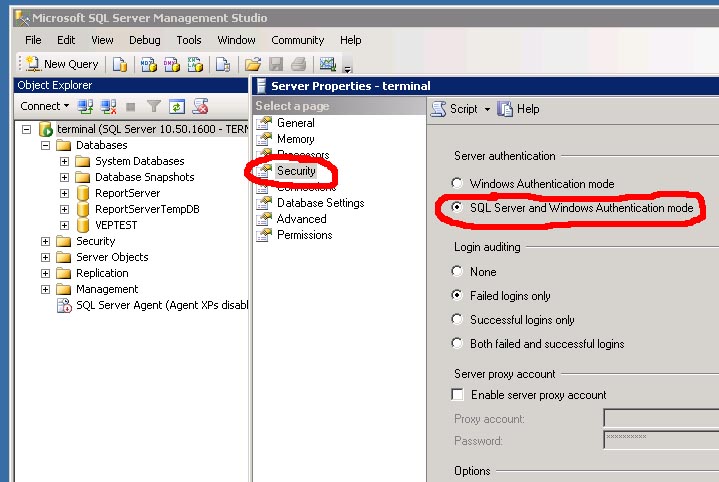Open the Window menu
Viewport: 719px width, 482px height.
point(236,40)
